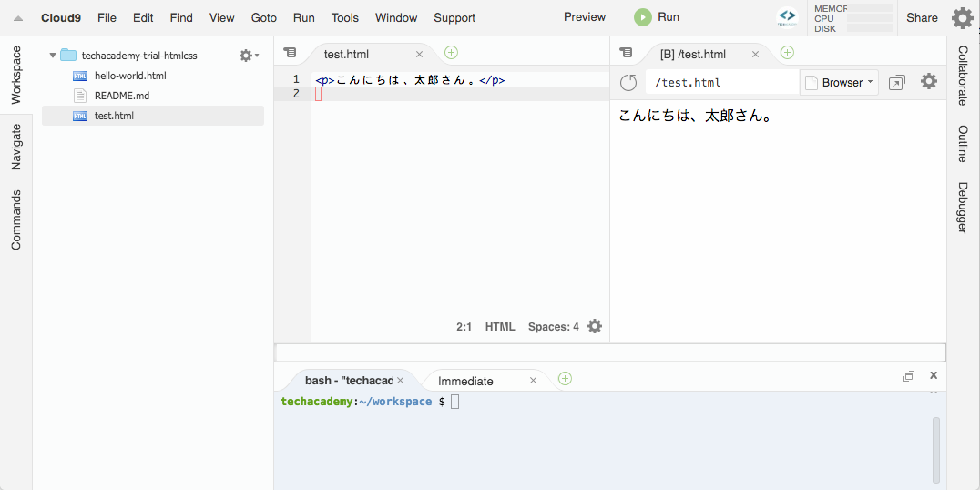The image size is (980, 490).
Task: Open the Cloud9 preferences gear icon
Action: click(x=962, y=17)
